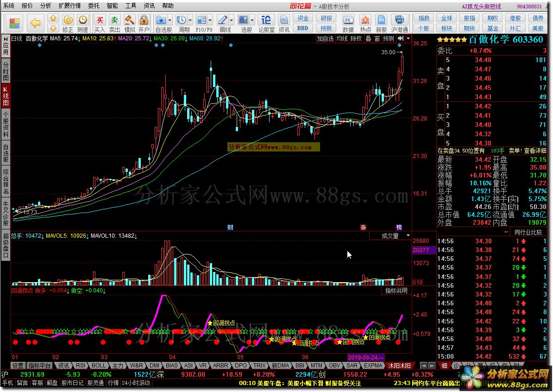Viewport: 553px width, 392px height.
Task: Expand the 画线 drawing dropdown arrow
Action: 232,20
